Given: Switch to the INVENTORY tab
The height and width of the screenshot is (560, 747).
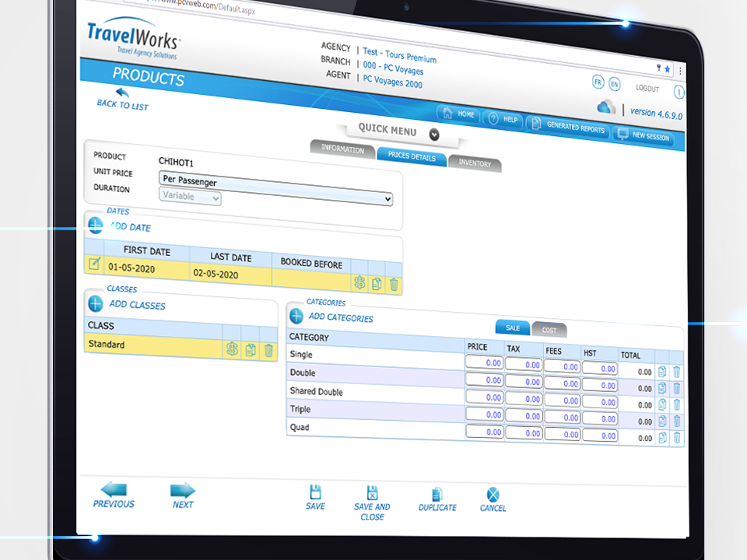Looking at the screenshot, I should click(x=475, y=164).
